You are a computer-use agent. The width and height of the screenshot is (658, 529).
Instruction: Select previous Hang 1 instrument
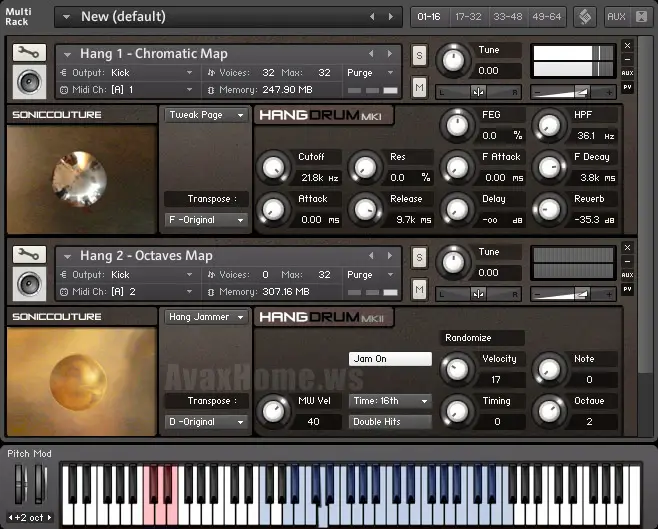(371, 54)
